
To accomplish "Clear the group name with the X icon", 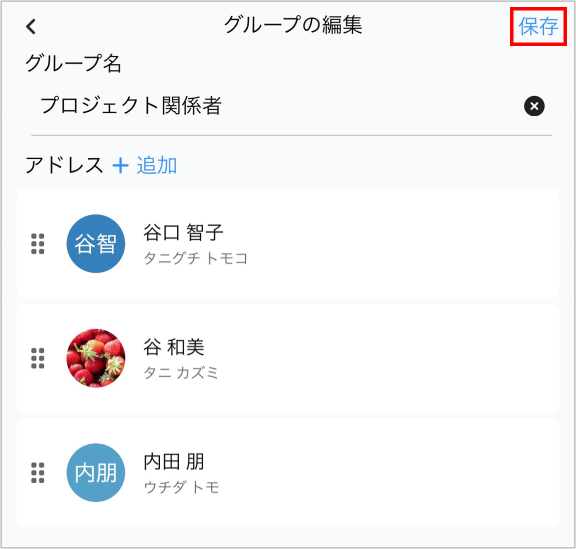I will point(534,106).
